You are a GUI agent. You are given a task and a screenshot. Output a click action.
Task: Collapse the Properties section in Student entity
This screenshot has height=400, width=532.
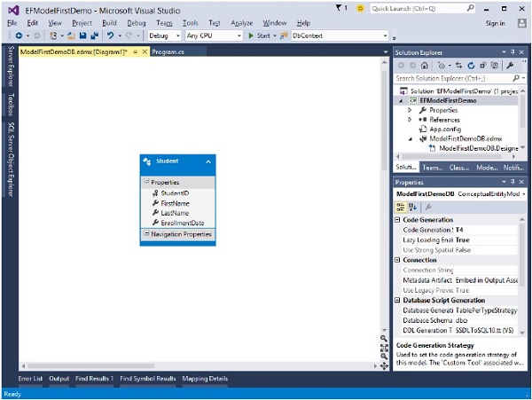point(146,182)
